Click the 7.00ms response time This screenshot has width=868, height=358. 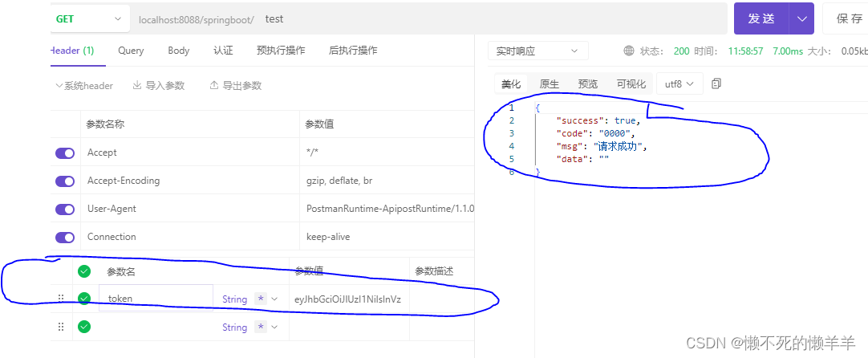(788, 51)
